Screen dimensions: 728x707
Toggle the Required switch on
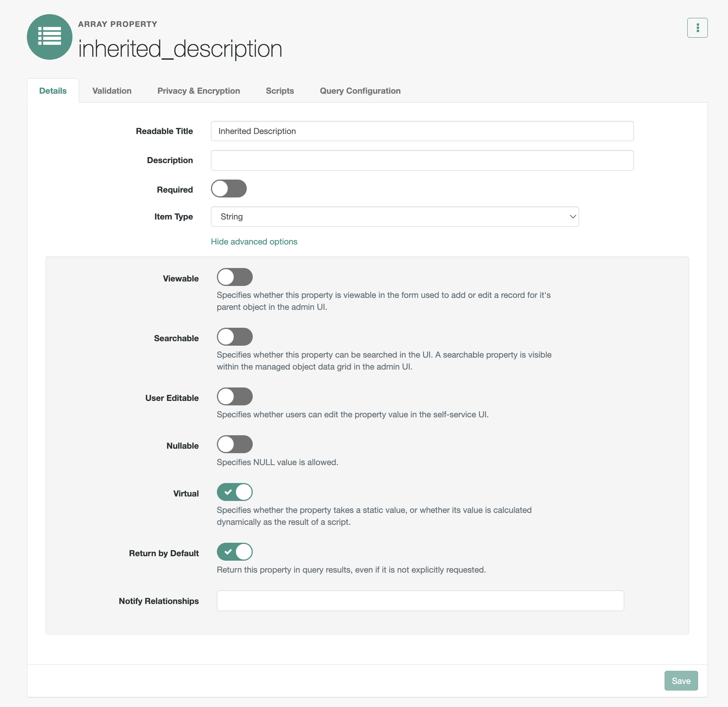coord(229,189)
